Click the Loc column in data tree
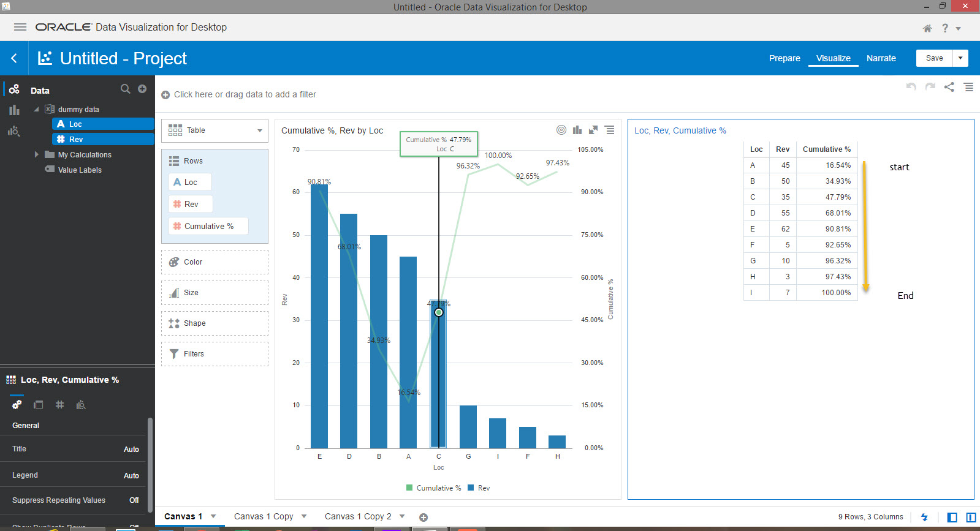This screenshot has height=531, width=980. tap(103, 124)
